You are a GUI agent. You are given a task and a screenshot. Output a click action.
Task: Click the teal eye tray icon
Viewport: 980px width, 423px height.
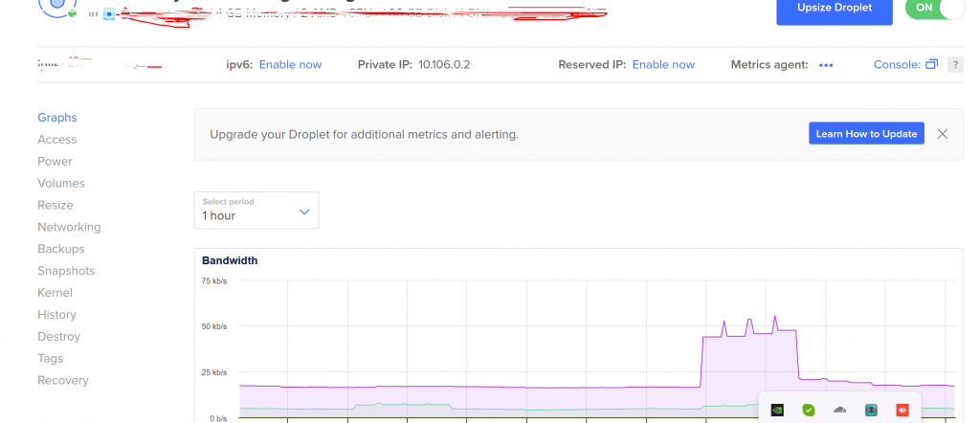(871, 410)
